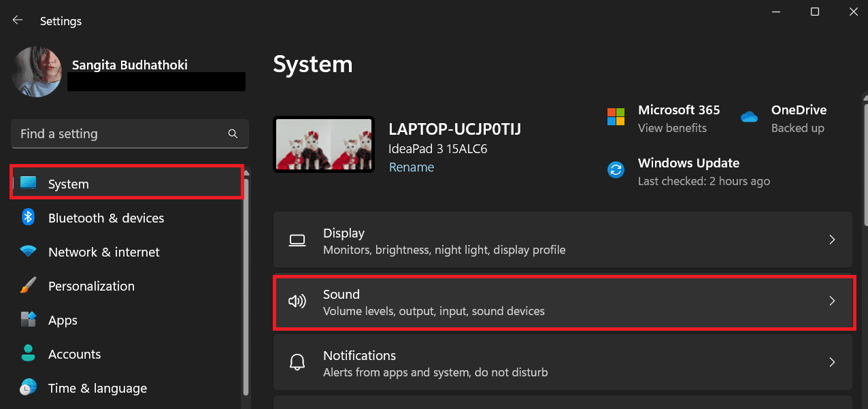Click the Bluetooth icon in the sidebar
This screenshot has width=868, height=409.
[28, 217]
